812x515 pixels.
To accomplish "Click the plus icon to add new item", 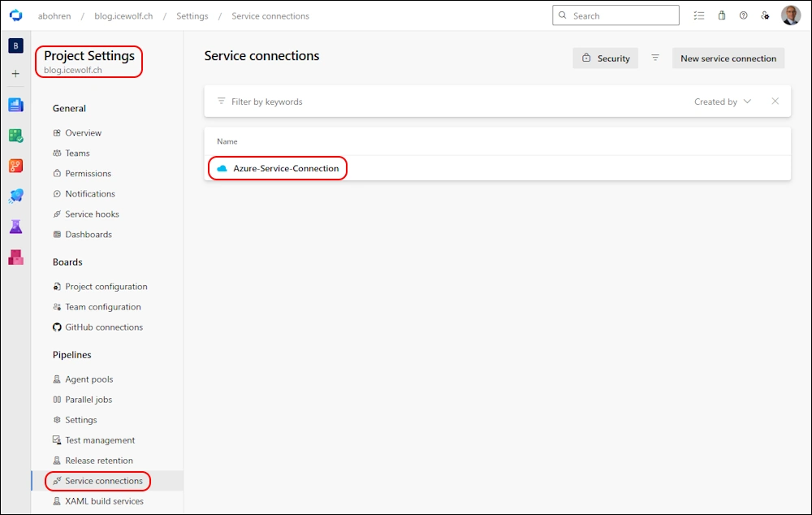I will (x=15, y=74).
